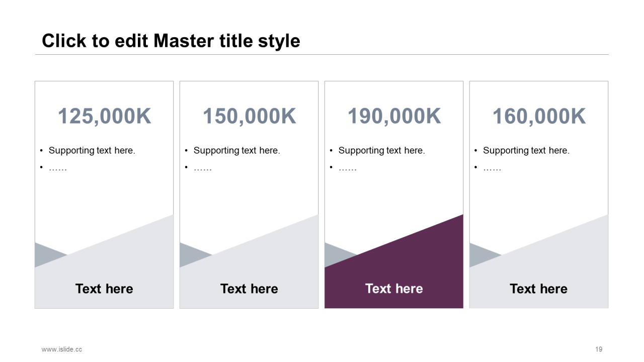Select the 150,000K figure in the second card
This screenshot has width=644, height=362.
[x=249, y=116]
